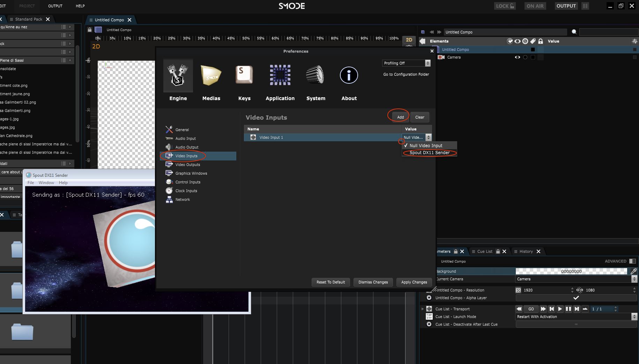Pick a color with the Background eyedropper
This screenshot has width=639, height=364.
pos(633,271)
